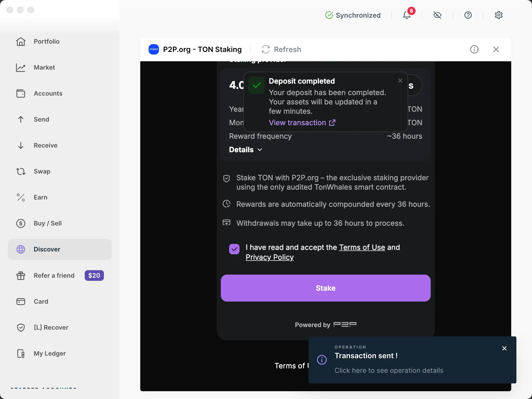Viewport: 532px width, 399px height.
Task: Open the Portfolio sidebar item
Action: pos(46,42)
